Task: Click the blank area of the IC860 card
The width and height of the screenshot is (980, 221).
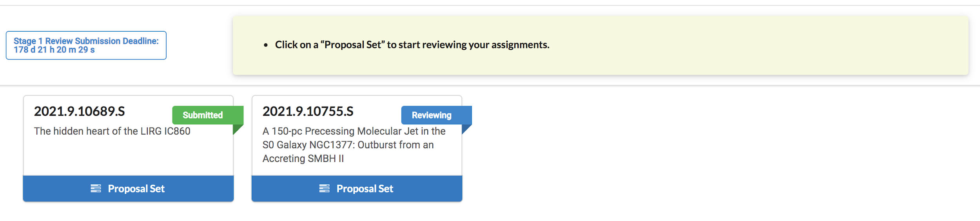Action: (128, 156)
